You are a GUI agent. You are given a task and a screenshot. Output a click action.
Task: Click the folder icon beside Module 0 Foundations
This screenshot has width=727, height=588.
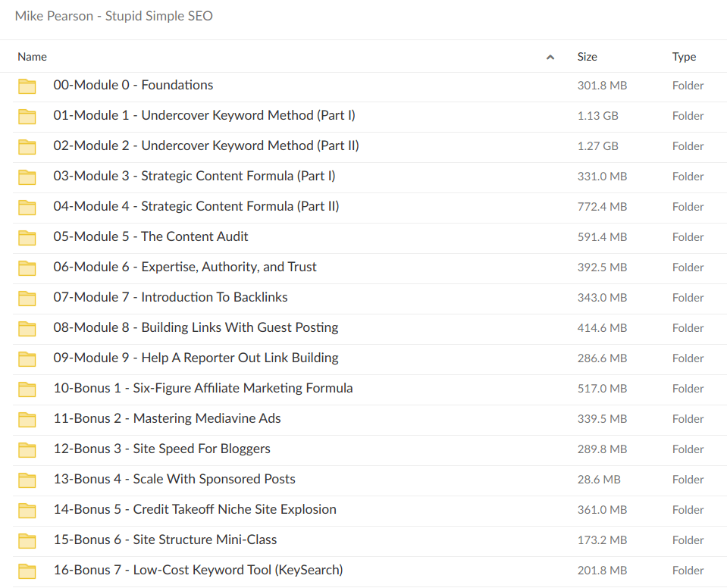click(x=27, y=86)
